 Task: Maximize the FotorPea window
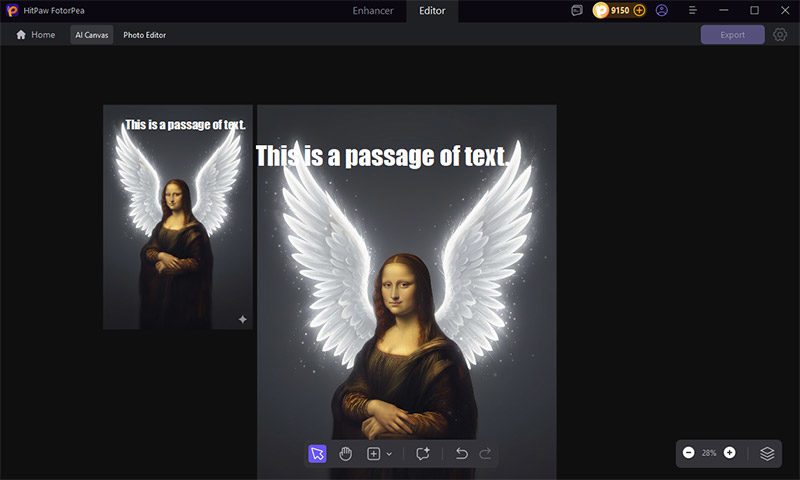754,10
